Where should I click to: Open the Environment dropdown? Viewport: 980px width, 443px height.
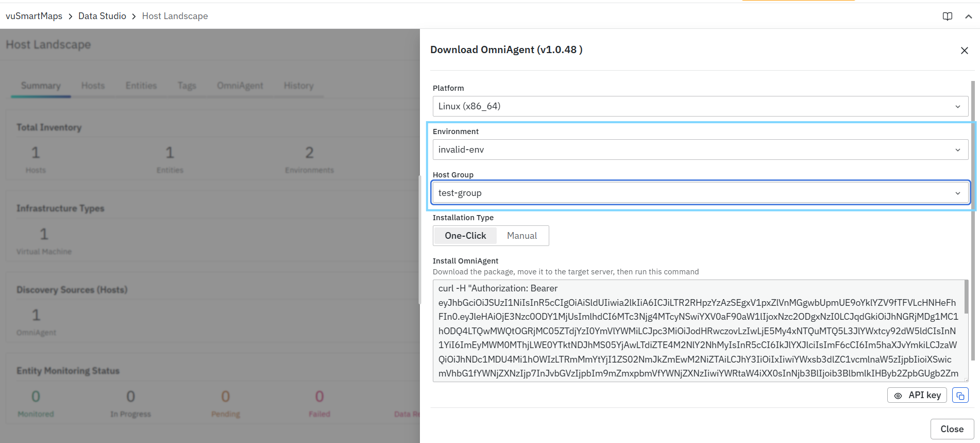[700, 150]
